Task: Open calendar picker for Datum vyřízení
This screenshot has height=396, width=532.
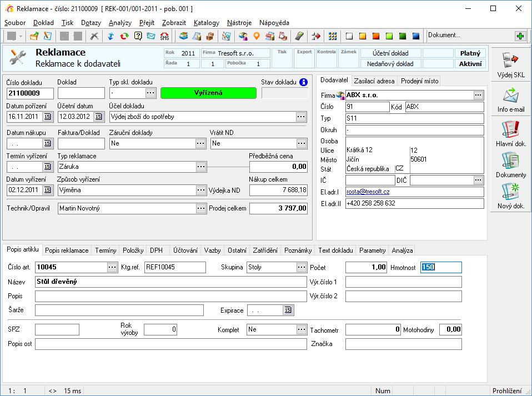Action: [48, 190]
